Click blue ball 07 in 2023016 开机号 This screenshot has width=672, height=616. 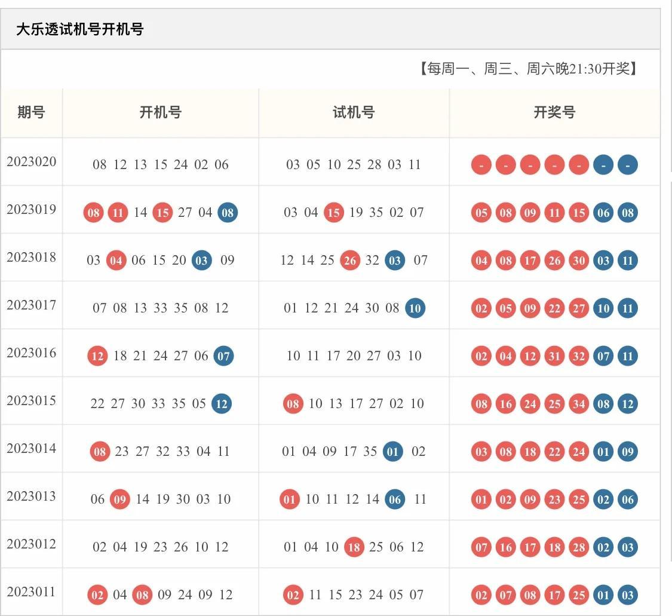224,355
